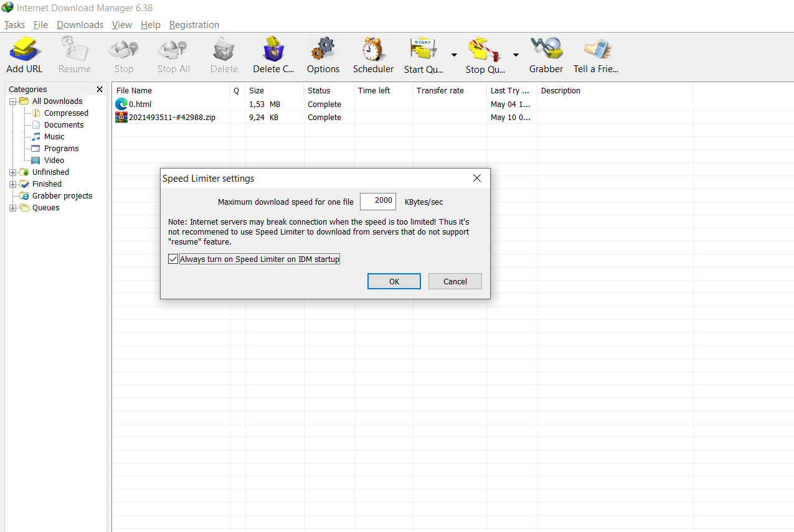Click the Complete status of 0.html
Image resolution: width=794 pixels, height=532 pixels.
[x=324, y=105]
